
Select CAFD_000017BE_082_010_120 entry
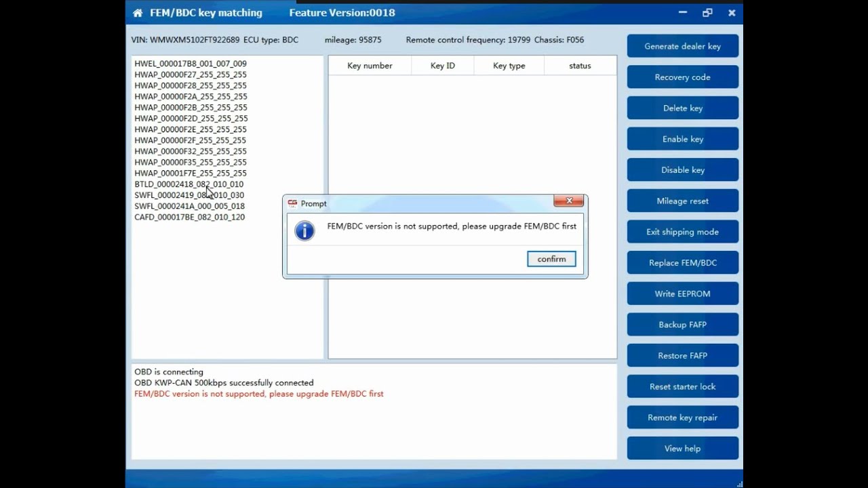tap(190, 217)
